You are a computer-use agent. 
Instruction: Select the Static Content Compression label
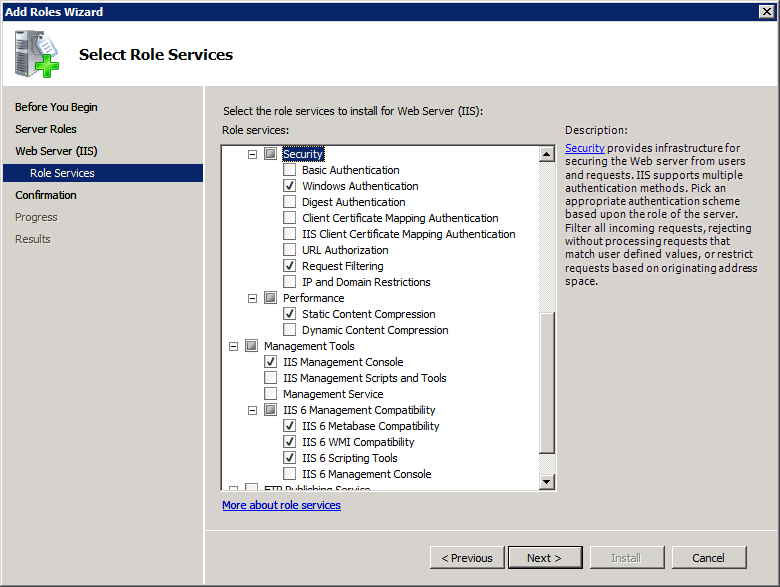(x=369, y=314)
